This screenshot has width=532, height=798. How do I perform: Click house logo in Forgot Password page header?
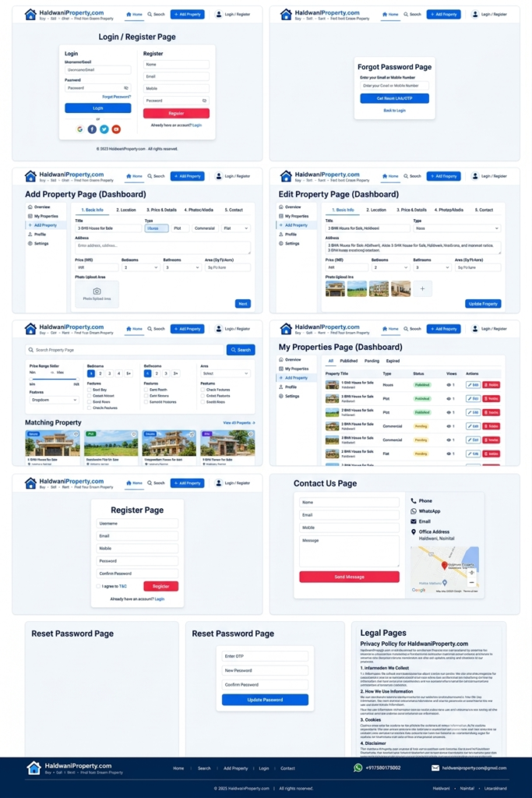click(x=286, y=14)
